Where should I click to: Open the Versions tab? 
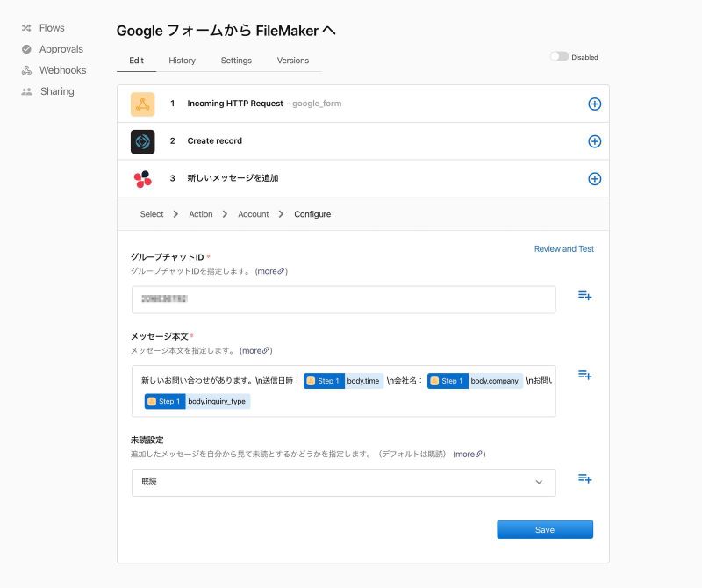(x=293, y=61)
